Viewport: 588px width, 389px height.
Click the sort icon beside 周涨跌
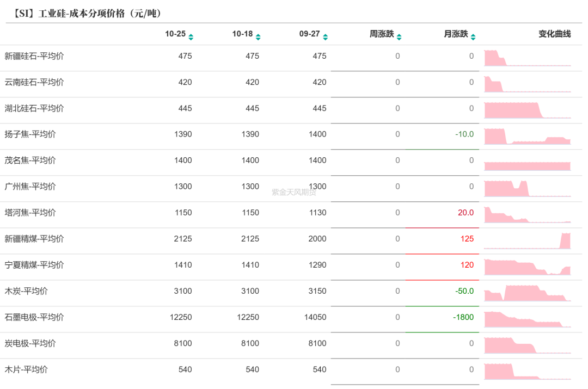point(399,37)
